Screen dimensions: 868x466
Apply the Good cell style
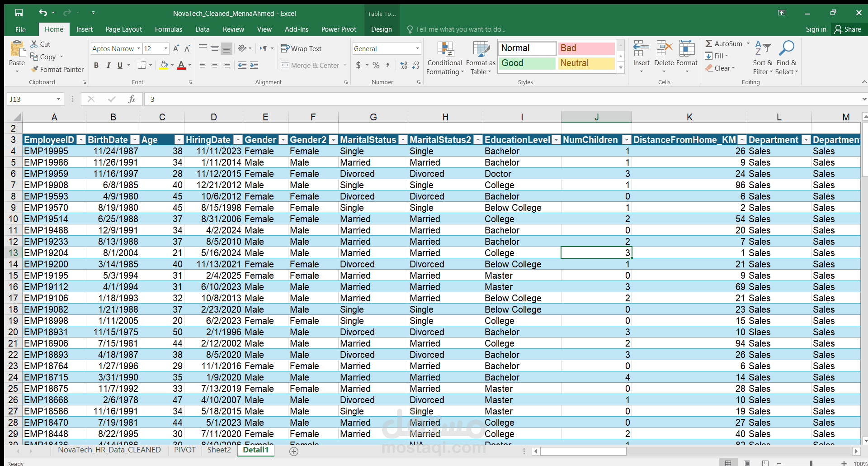527,63
